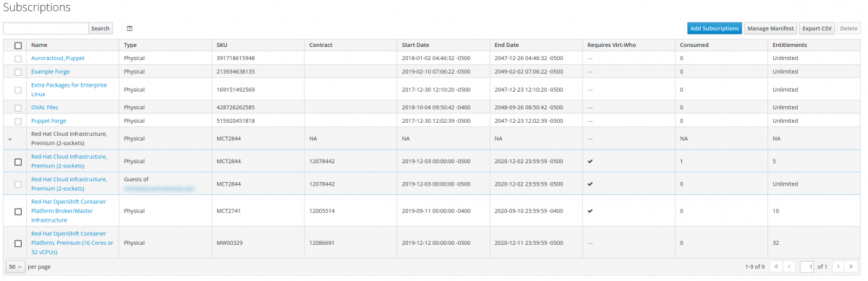Select SKU cell MCT2741
The height and width of the screenshot is (281, 868).
click(x=228, y=211)
